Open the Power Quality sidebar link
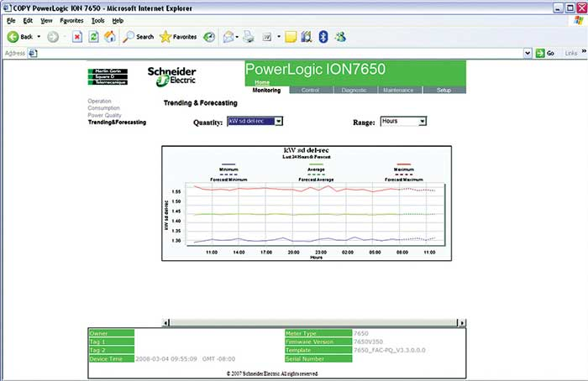This screenshot has width=588, height=381. 105,115
